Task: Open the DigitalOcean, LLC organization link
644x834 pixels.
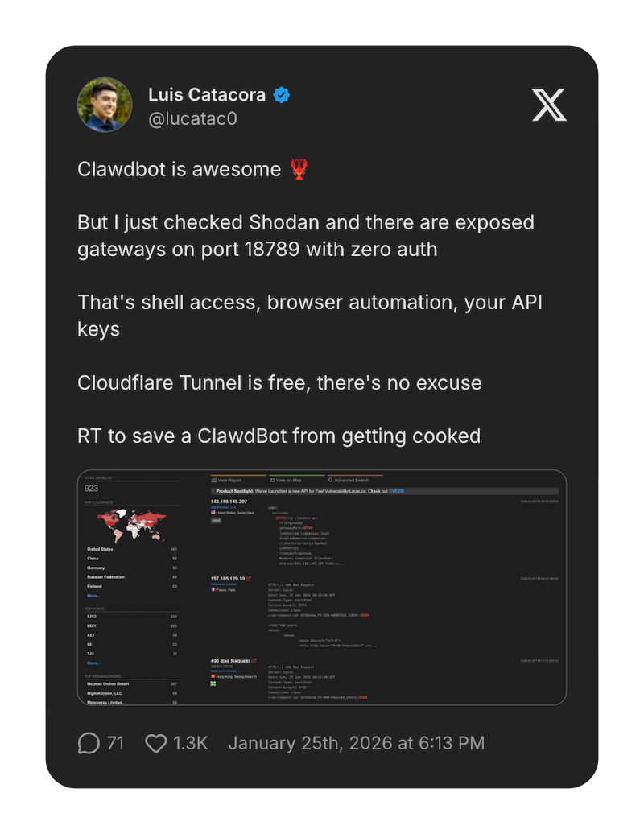Action: coord(104,693)
